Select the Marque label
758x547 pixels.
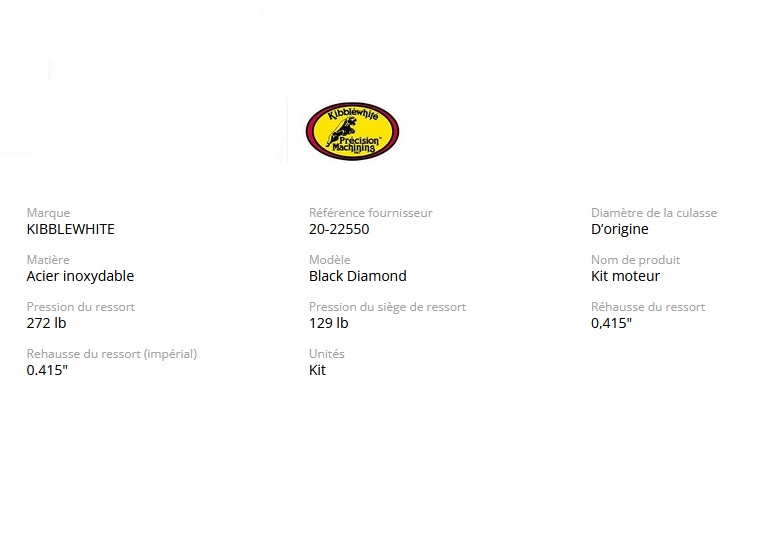click(x=48, y=213)
